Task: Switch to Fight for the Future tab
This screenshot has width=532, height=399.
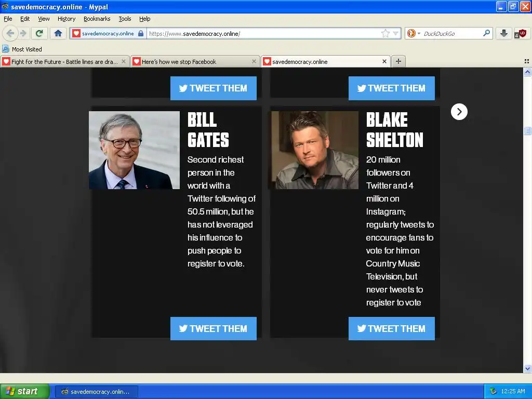Action: 65,61
